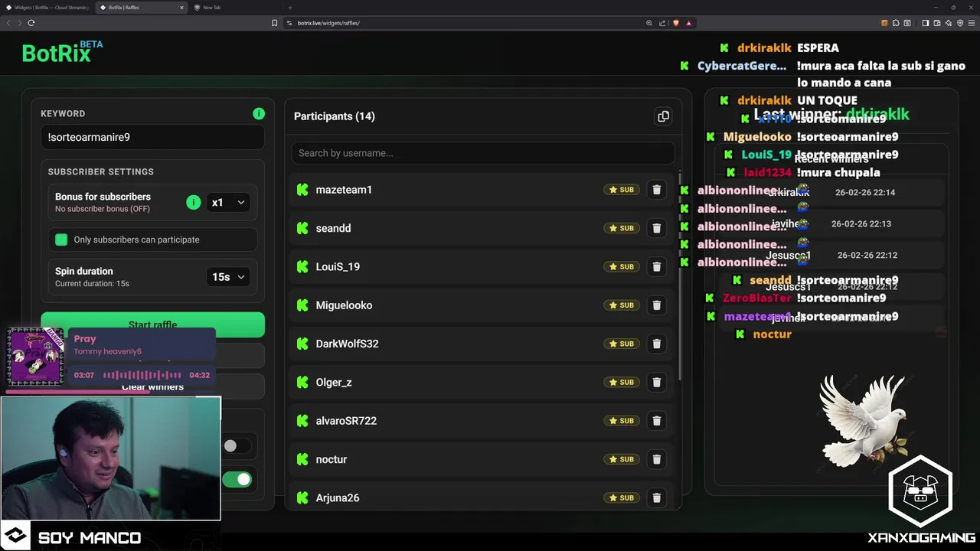Image resolution: width=980 pixels, height=551 pixels.
Task: Click Participants (14) heading
Action: point(335,116)
